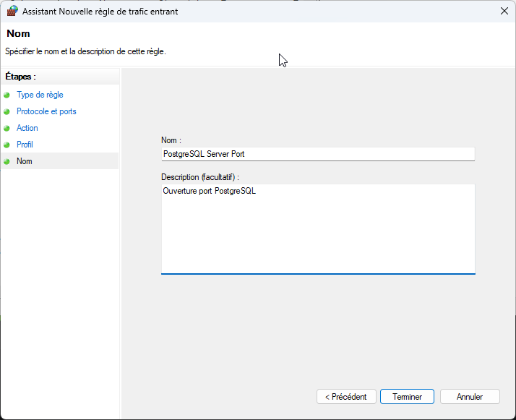516x420 pixels.
Task: Click the green bullet beside Type de règle
Action: tap(7, 95)
